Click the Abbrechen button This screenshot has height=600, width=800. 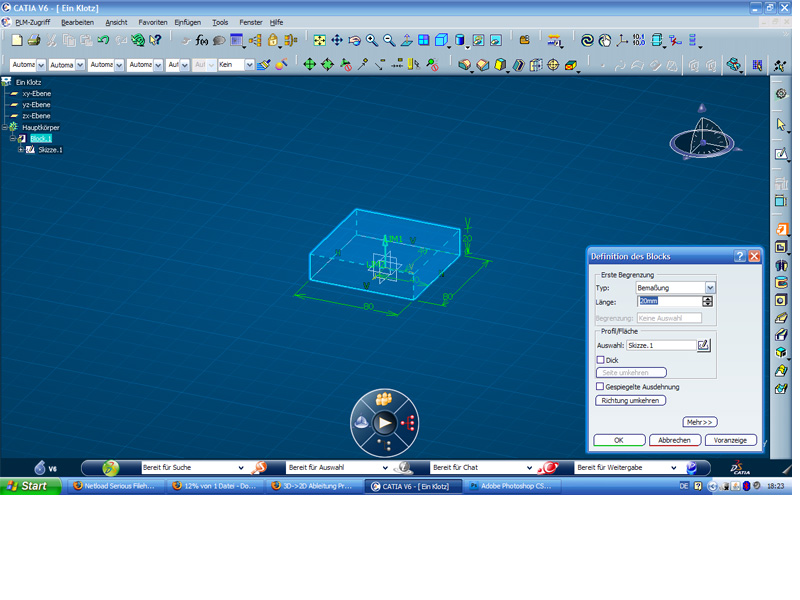(x=674, y=440)
